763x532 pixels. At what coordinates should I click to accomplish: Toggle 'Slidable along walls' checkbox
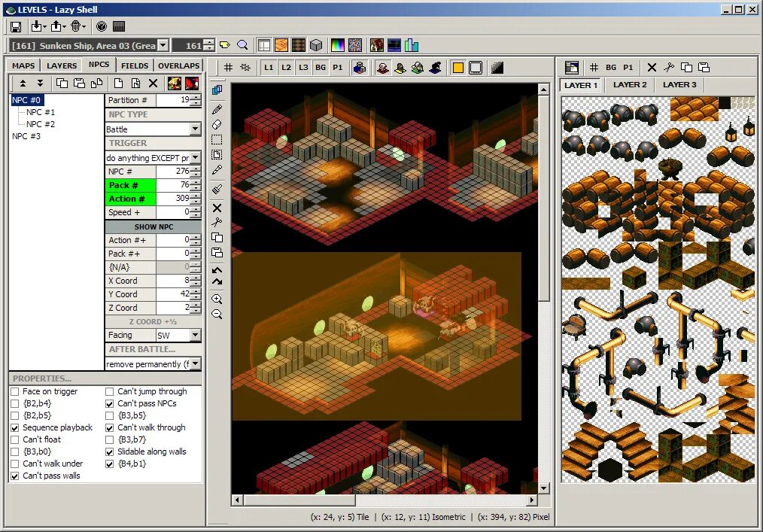(110, 451)
